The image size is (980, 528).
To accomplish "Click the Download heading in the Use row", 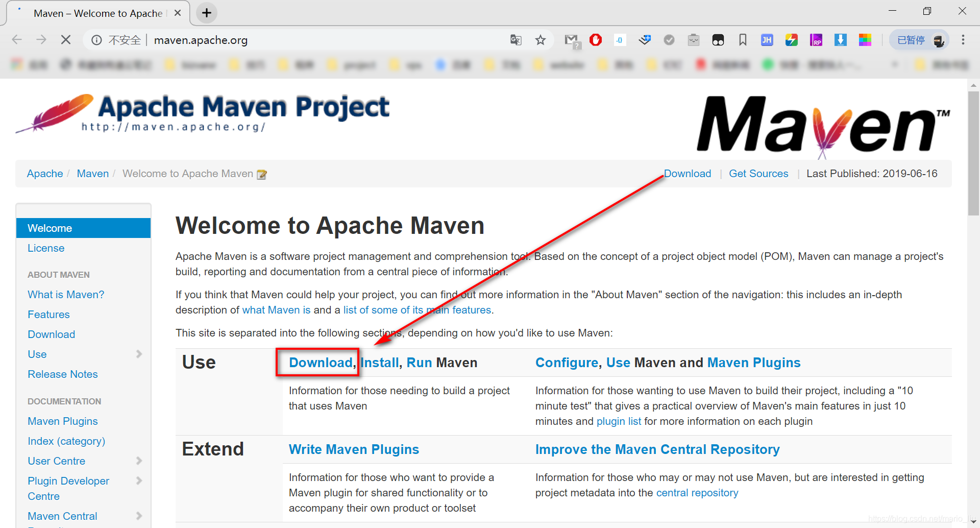I will click(321, 363).
